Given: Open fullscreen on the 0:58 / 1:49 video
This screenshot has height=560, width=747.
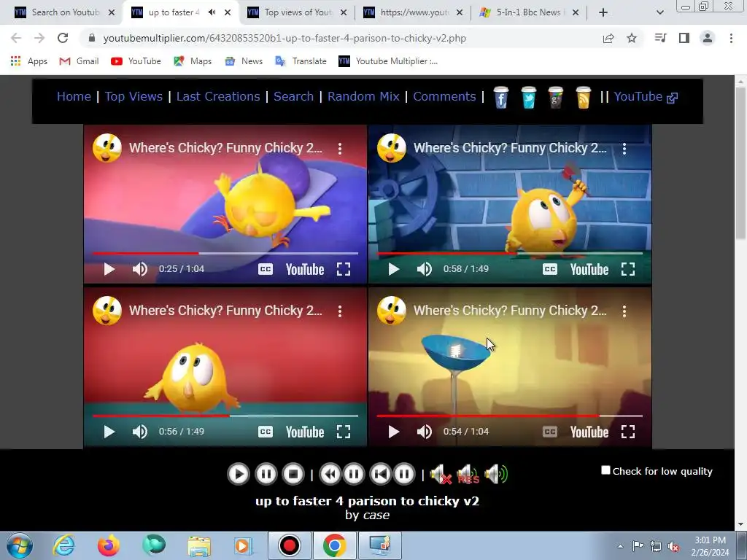Looking at the screenshot, I should coord(628,269).
